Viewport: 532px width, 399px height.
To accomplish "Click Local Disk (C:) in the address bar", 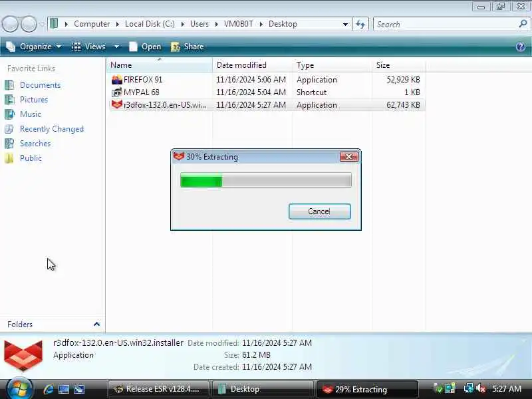I will [x=150, y=24].
